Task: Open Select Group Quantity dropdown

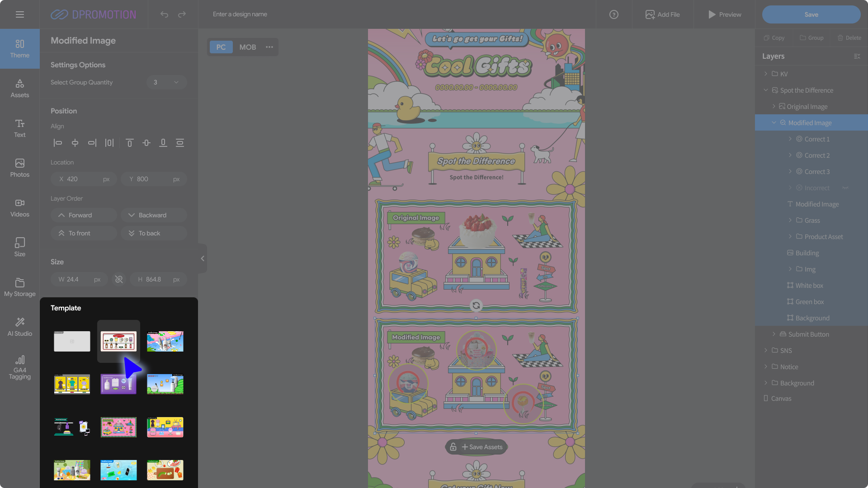Action: coord(166,82)
